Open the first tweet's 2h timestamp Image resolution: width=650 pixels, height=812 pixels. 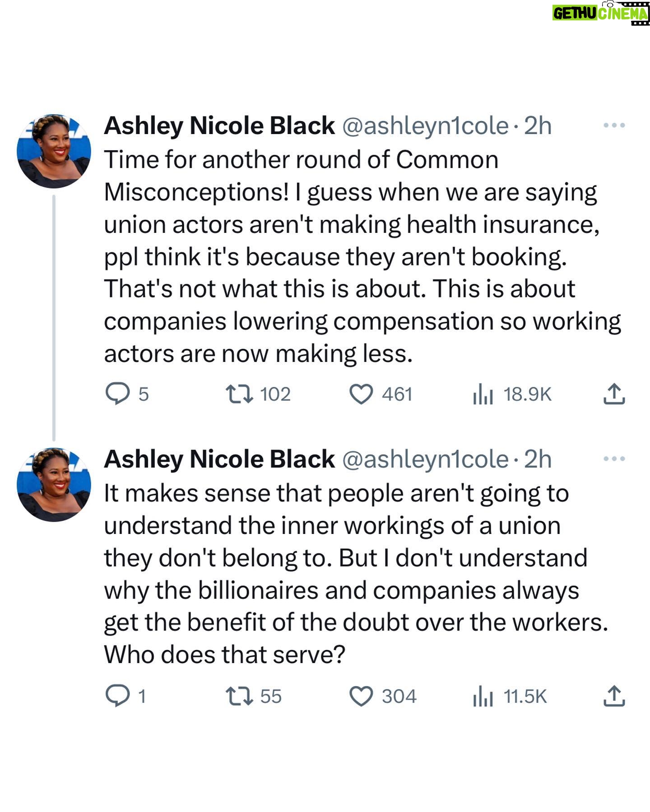coord(538,126)
